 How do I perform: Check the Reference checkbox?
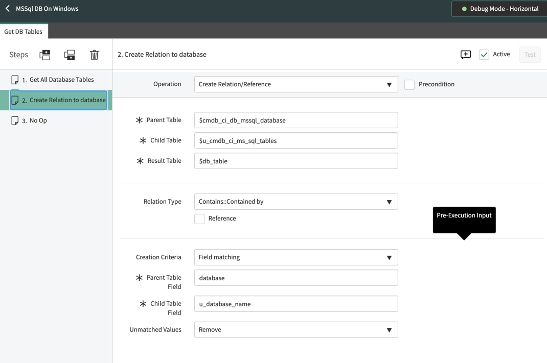pos(199,219)
